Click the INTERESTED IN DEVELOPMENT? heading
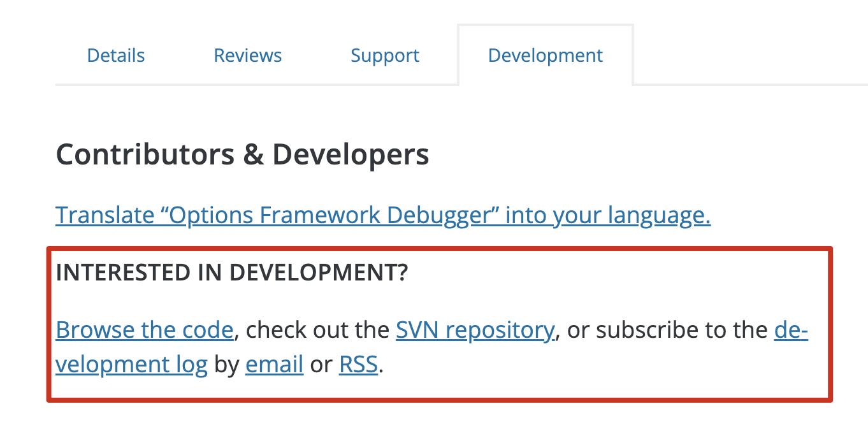 232,273
